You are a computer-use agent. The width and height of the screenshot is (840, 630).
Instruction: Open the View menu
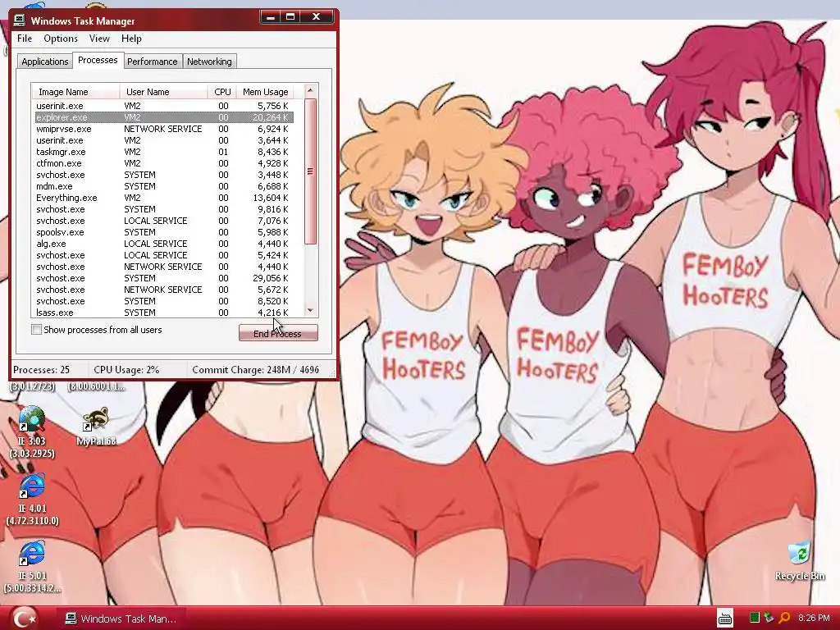99,39
